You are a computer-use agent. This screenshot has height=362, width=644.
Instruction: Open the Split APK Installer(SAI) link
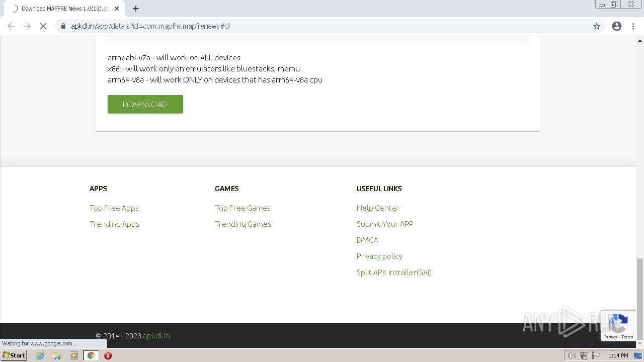394,272
